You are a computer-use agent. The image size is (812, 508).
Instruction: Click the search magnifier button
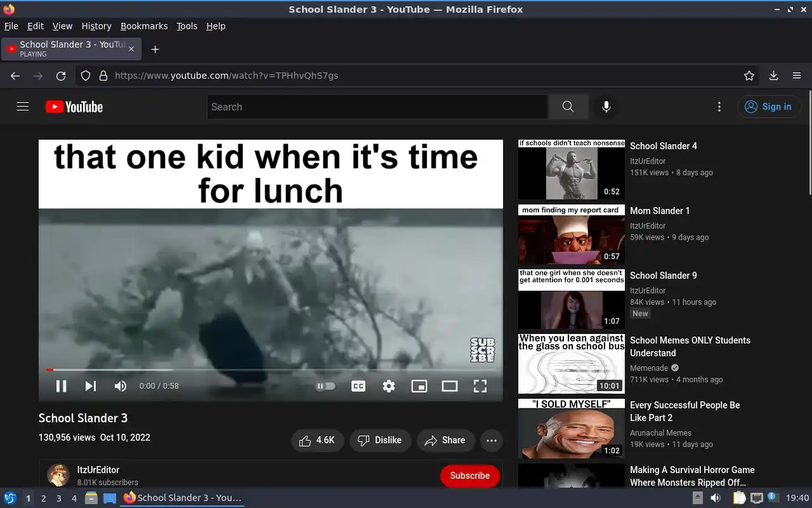tap(568, 107)
